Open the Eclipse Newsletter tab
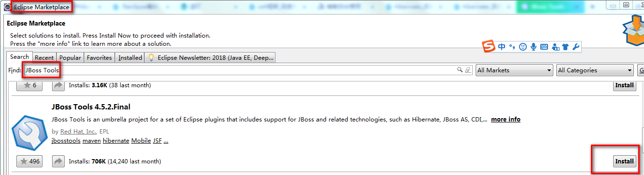 click(x=211, y=57)
